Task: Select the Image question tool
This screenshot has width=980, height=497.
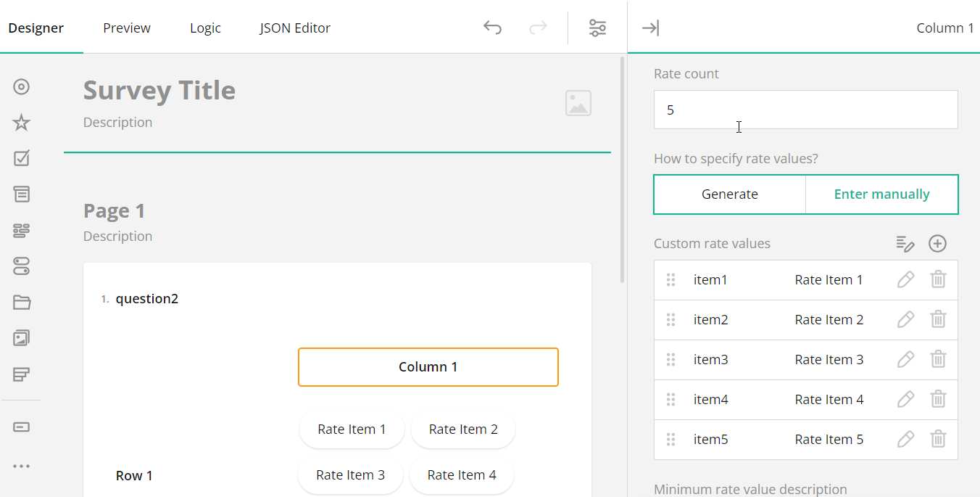Action: click(x=21, y=337)
